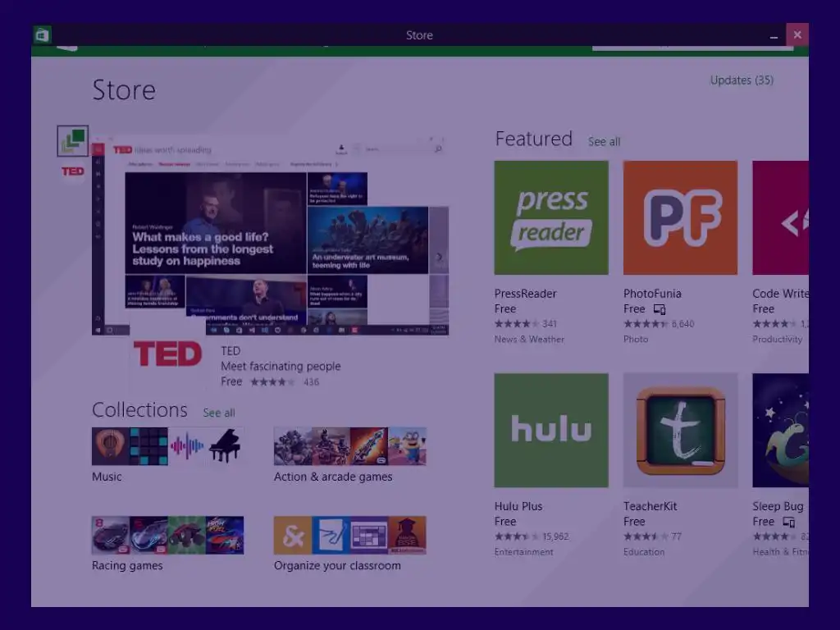Viewport: 840px width, 630px height.
Task: Open the PressReader app tile
Action: click(551, 217)
